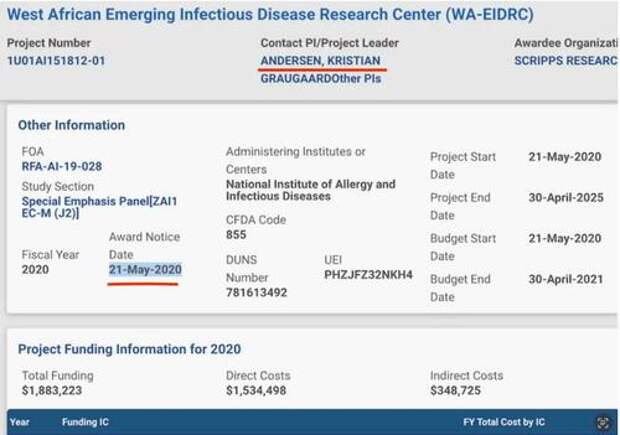Click the Other Information section heading
The width and height of the screenshot is (620, 435).
pos(72,125)
